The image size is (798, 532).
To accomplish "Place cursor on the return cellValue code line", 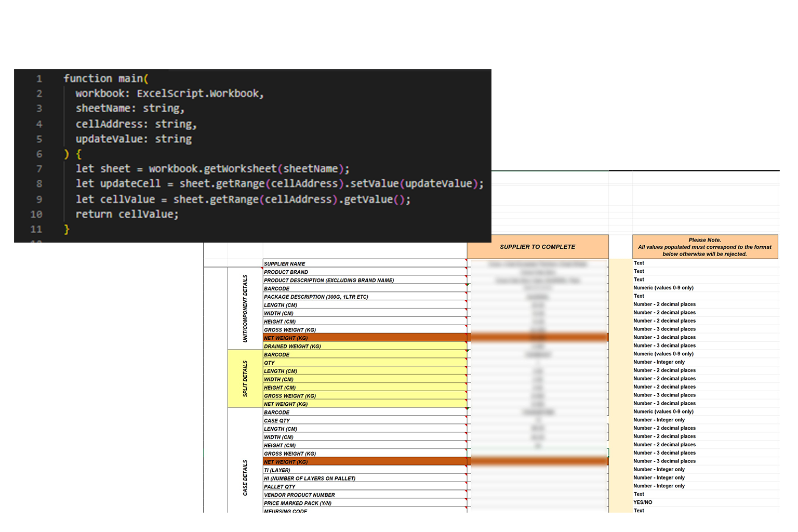I will 127,215.
